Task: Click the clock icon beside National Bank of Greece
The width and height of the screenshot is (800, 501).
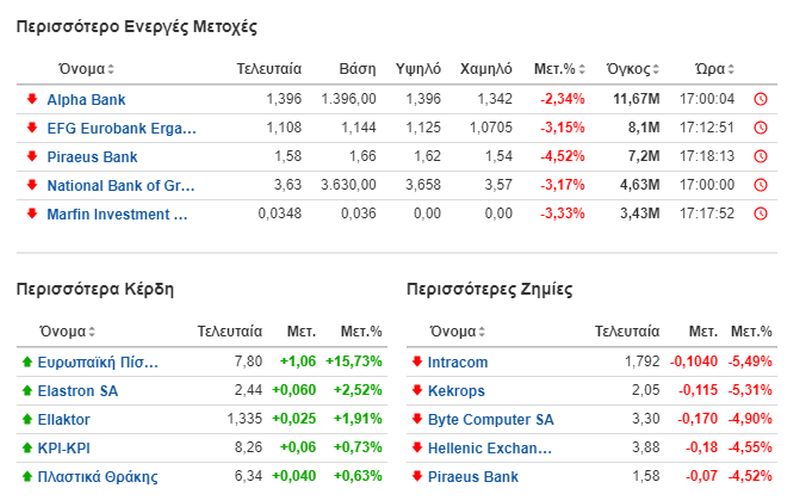Action: tap(760, 185)
